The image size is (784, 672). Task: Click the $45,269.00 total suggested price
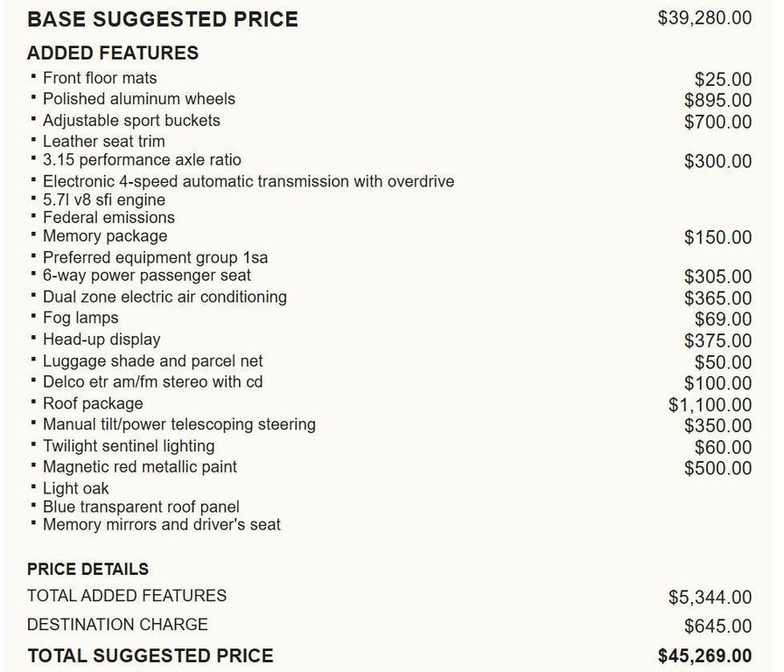pyautogui.click(x=704, y=656)
